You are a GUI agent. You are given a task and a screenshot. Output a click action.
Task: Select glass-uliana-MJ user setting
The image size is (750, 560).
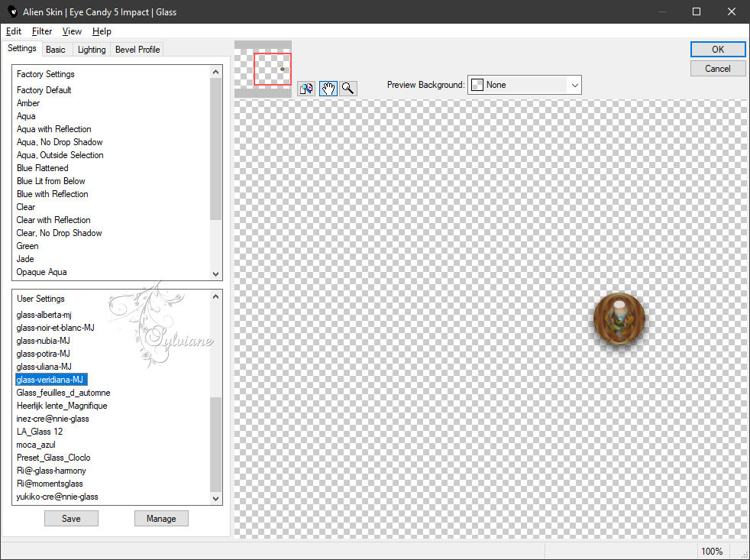(x=44, y=367)
